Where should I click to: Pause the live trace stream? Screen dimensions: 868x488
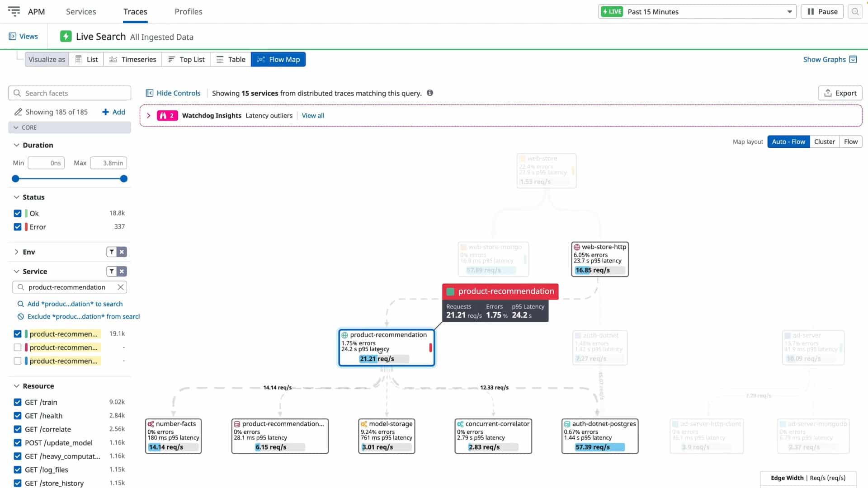[822, 12]
